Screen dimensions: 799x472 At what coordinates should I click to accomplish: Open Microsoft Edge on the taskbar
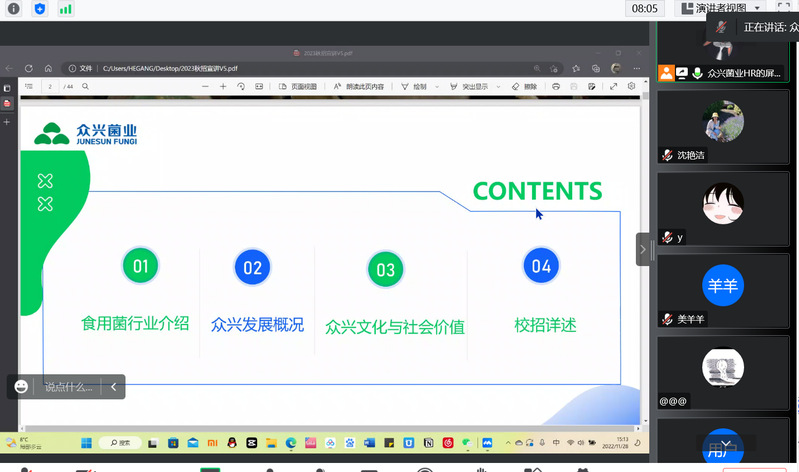pos(290,443)
